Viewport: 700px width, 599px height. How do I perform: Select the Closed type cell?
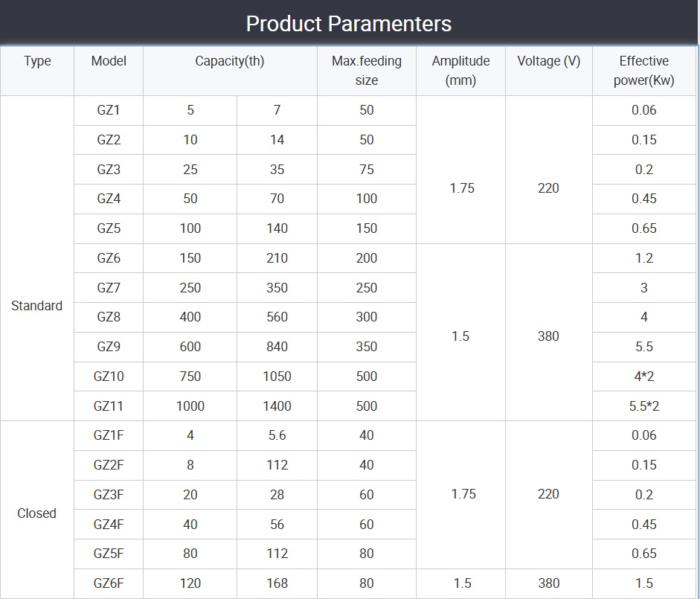click(37, 513)
